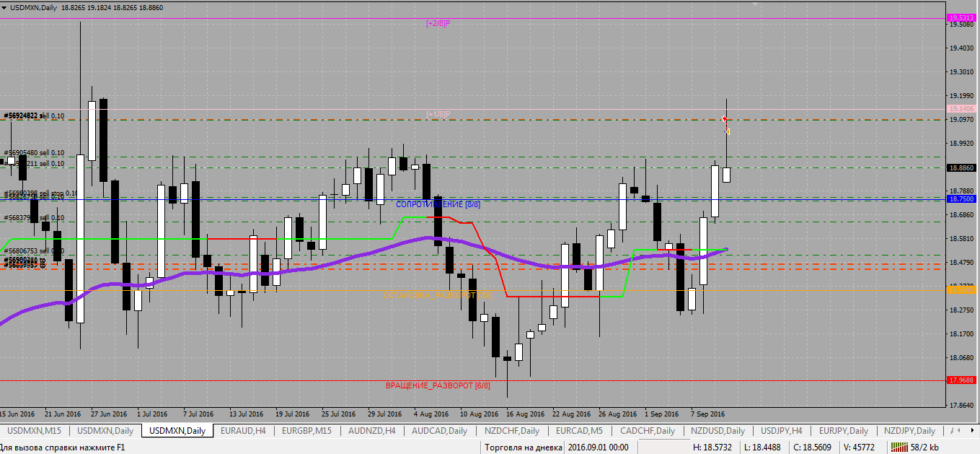Click the currently selected USDMXN,Daily tab
The width and height of the screenshot is (980, 454).
point(177,431)
